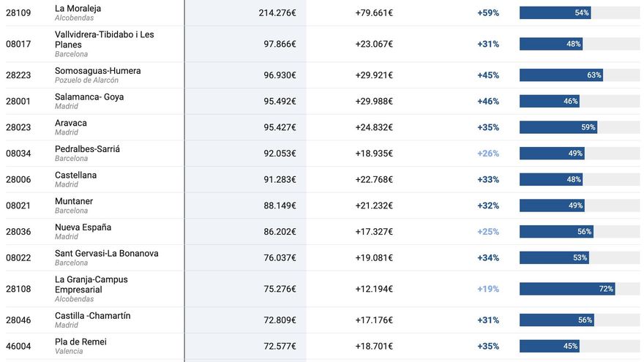Click the 54% bar in first row

tap(555, 12)
